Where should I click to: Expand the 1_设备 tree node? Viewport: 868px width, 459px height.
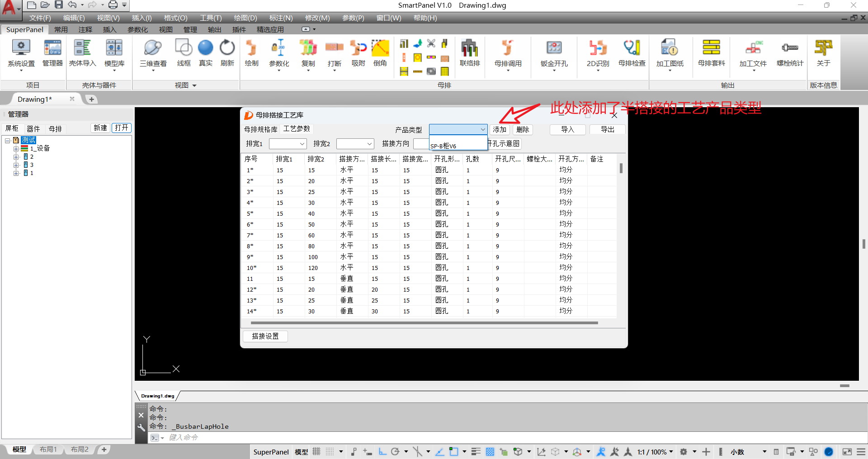point(16,149)
